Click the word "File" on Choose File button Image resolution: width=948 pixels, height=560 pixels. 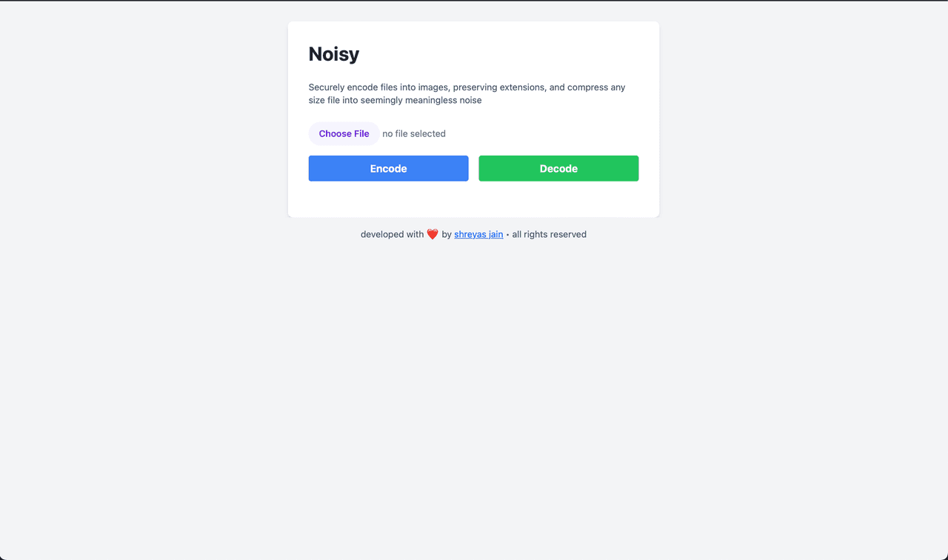(x=361, y=133)
